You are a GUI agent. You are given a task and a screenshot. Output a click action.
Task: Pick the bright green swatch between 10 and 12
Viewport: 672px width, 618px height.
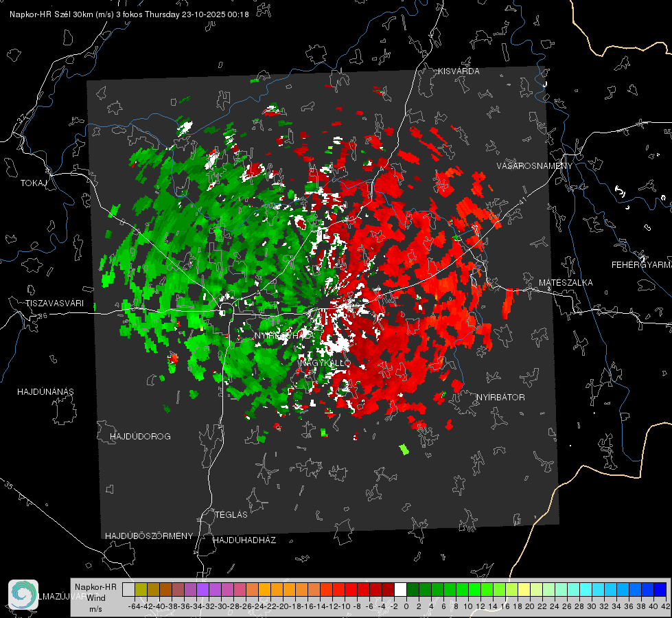pyautogui.click(x=474, y=589)
